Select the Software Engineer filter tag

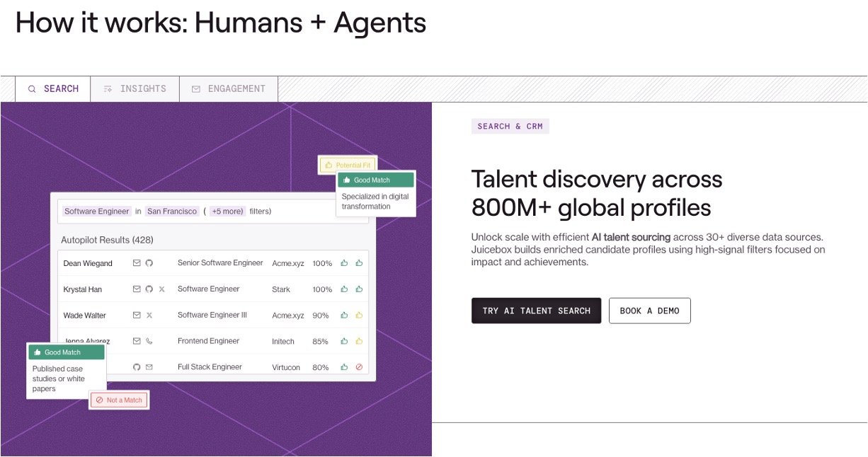coord(97,212)
